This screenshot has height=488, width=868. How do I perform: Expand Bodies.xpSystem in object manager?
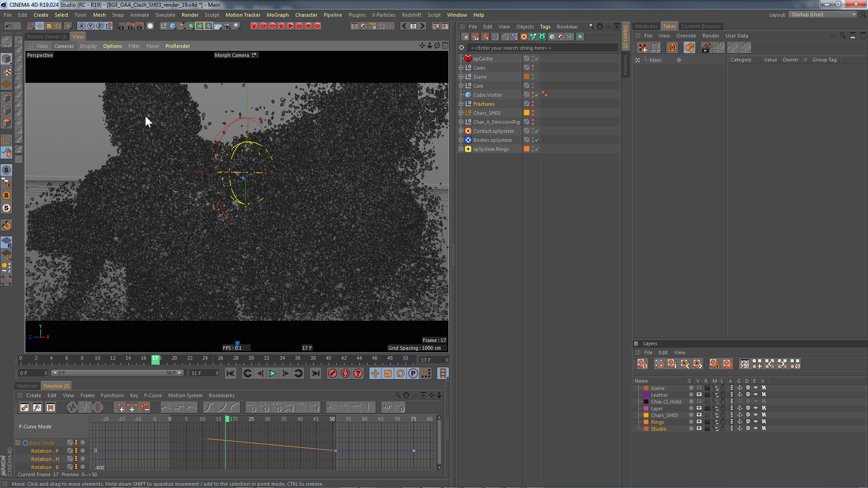click(x=461, y=140)
